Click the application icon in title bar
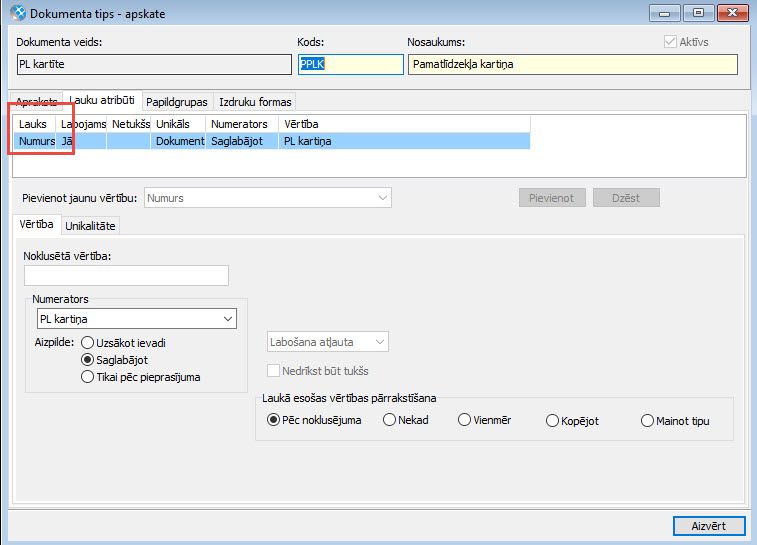 [18, 13]
